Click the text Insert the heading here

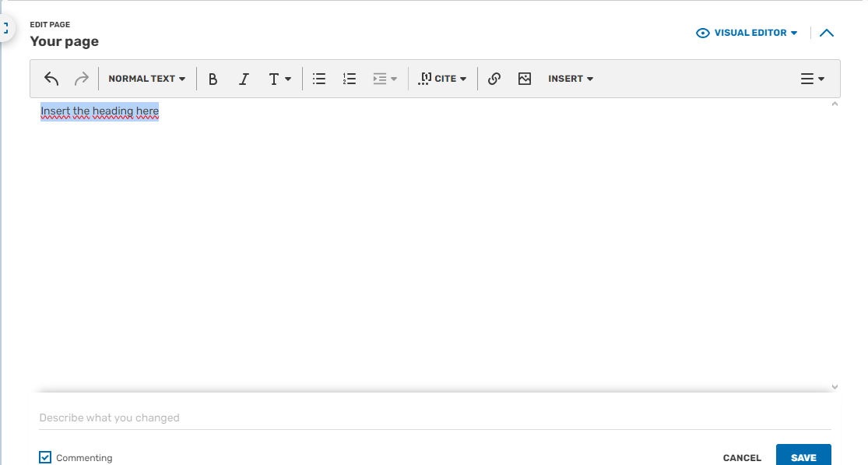pos(100,111)
